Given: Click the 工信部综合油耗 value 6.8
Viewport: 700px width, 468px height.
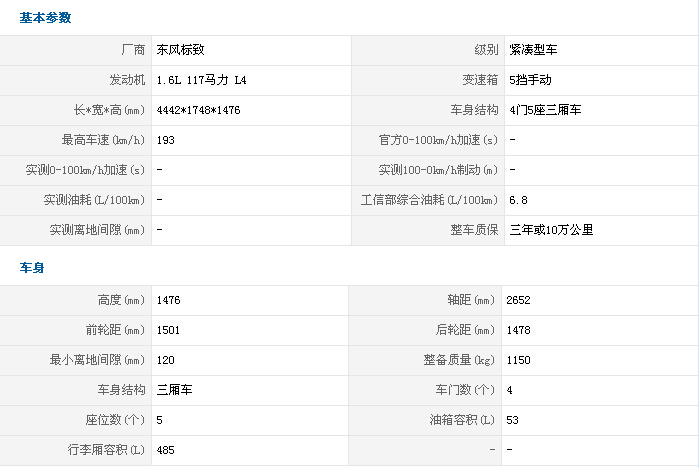Looking at the screenshot, I should (518, 200).
